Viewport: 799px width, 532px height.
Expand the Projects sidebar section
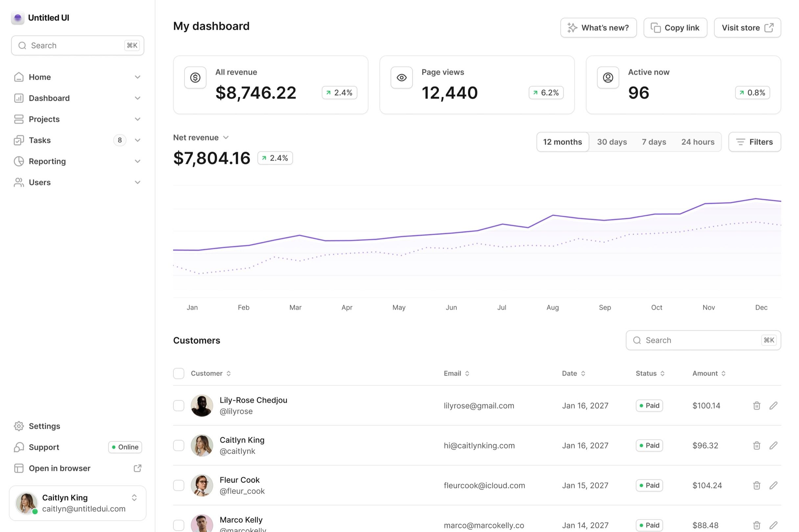pos(77,119)
